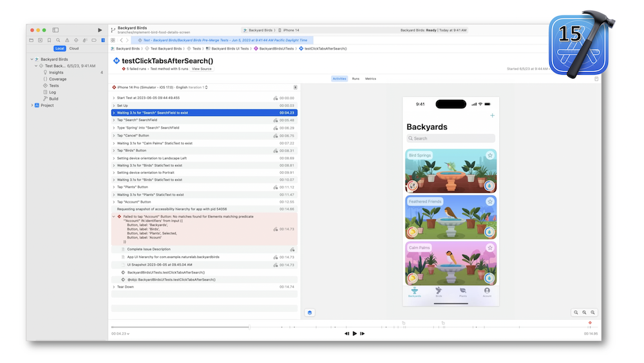The image size is (644, 363).
Task: Click the attachment icon on Tap Cancel row
Action: pos(276,136)
